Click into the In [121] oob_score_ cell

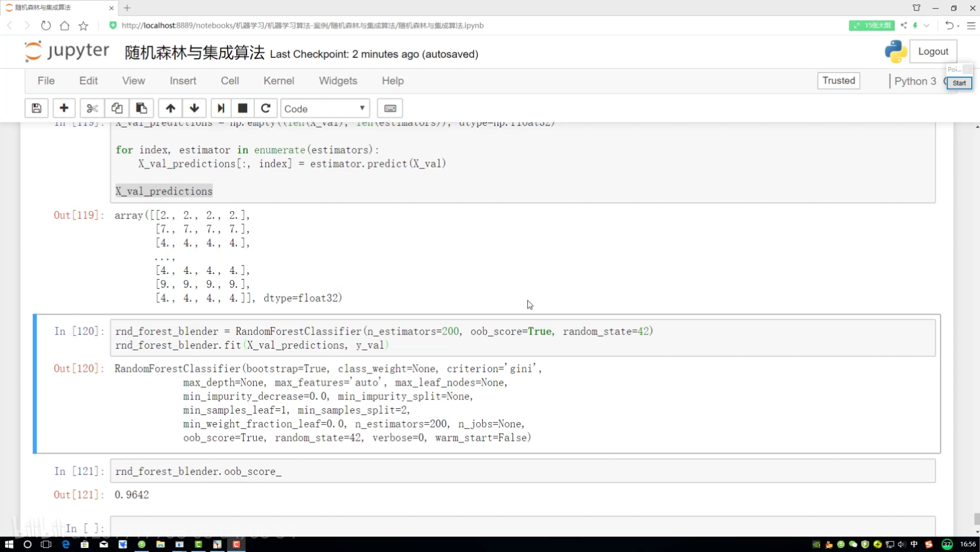tap(522, 471)
